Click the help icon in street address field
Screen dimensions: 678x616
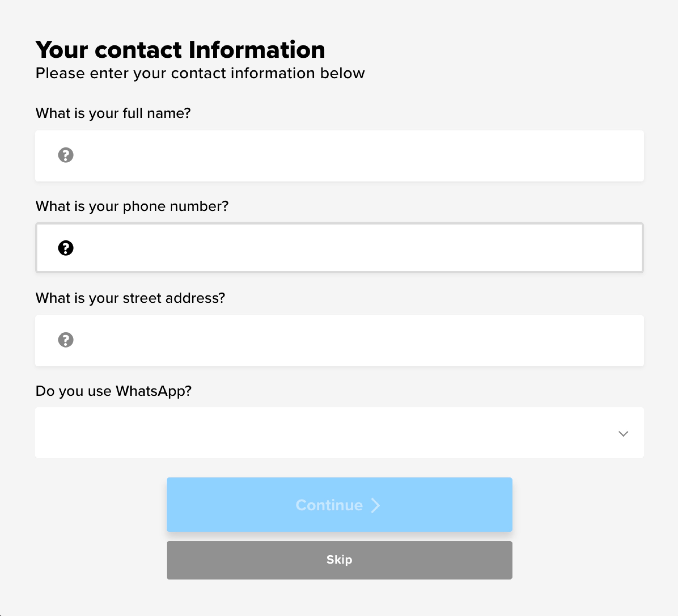coord(66,340)
